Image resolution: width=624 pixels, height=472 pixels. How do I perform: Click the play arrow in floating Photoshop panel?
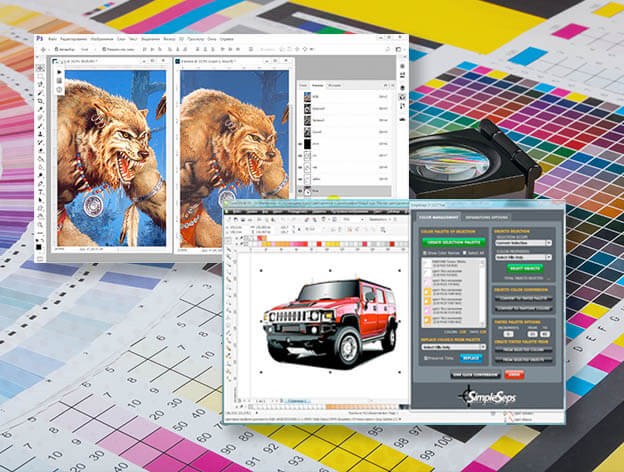click(x=59, y=72)
